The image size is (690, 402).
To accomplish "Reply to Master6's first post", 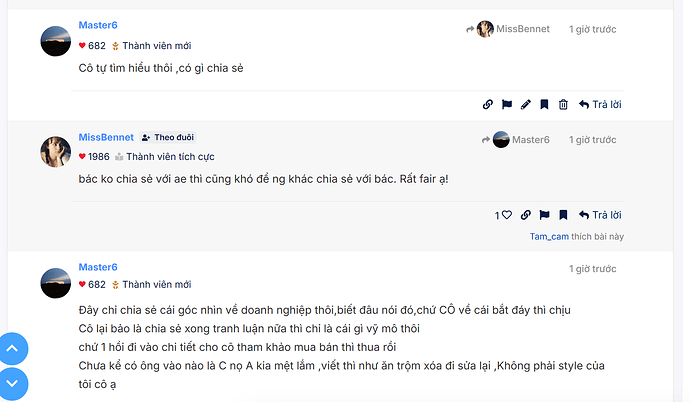I will (x=600, y=104).
